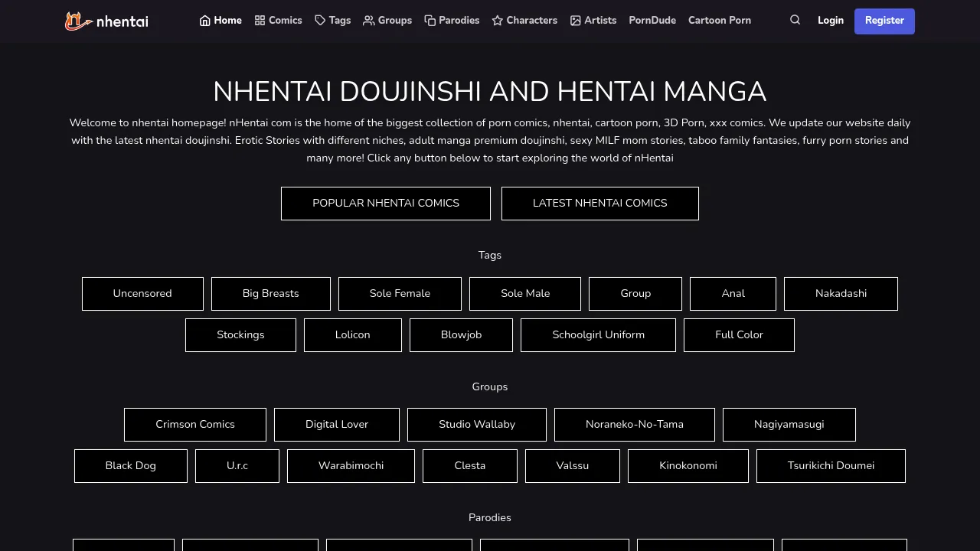Open the PornDude nav link
Viewport: 980px width, 551px height.
(652, 21)
